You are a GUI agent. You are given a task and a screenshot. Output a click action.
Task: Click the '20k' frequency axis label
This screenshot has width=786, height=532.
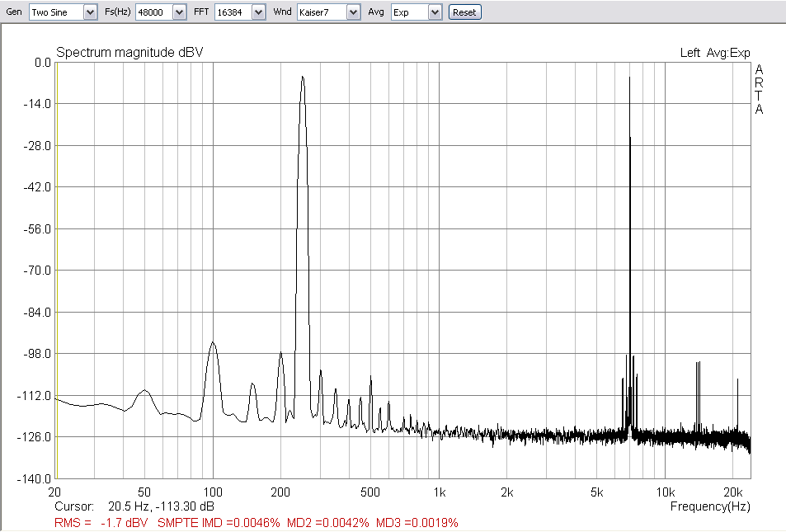(733, 492)
